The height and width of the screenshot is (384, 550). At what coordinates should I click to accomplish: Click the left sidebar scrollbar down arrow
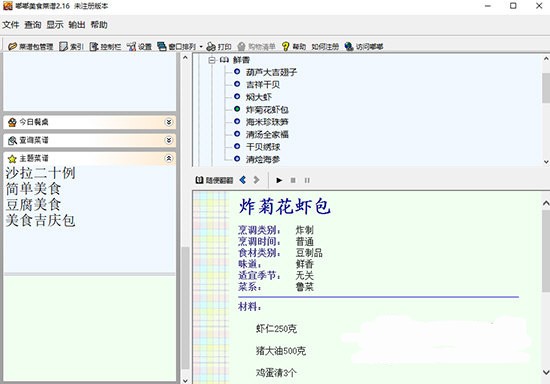pyautogui.click(x=186, y=380)
